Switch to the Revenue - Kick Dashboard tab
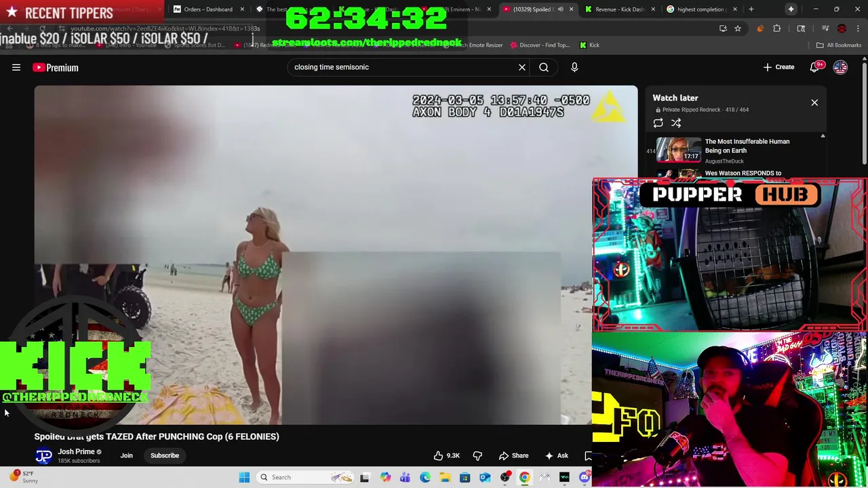This screenshot has height=488, width=868. (x=620, y=9)
